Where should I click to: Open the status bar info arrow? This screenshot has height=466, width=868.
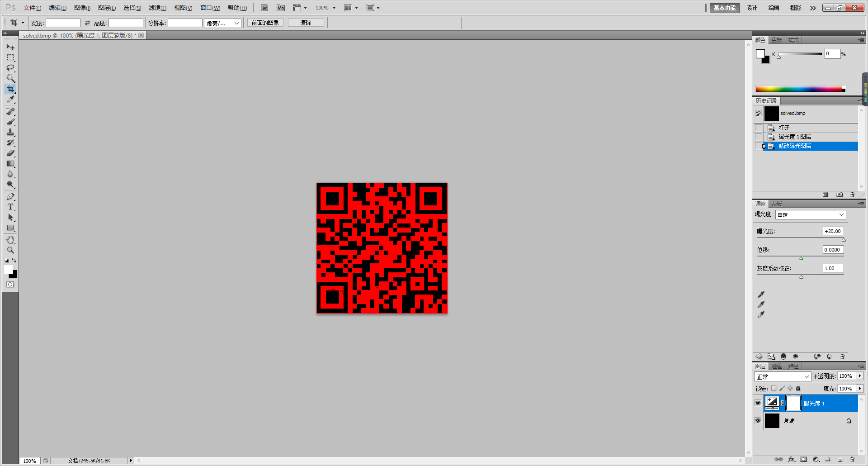pyautogui.click(x=131, y=461)
